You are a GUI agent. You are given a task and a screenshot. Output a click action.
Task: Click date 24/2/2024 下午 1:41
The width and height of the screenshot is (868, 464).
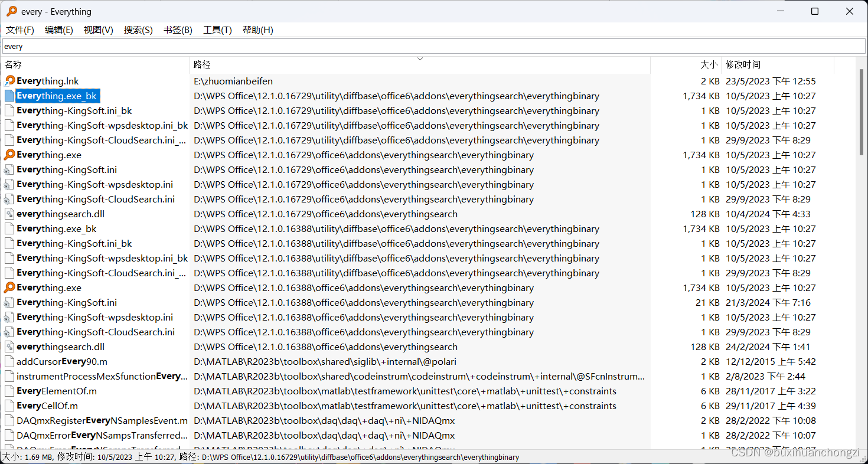pos(768,347)
